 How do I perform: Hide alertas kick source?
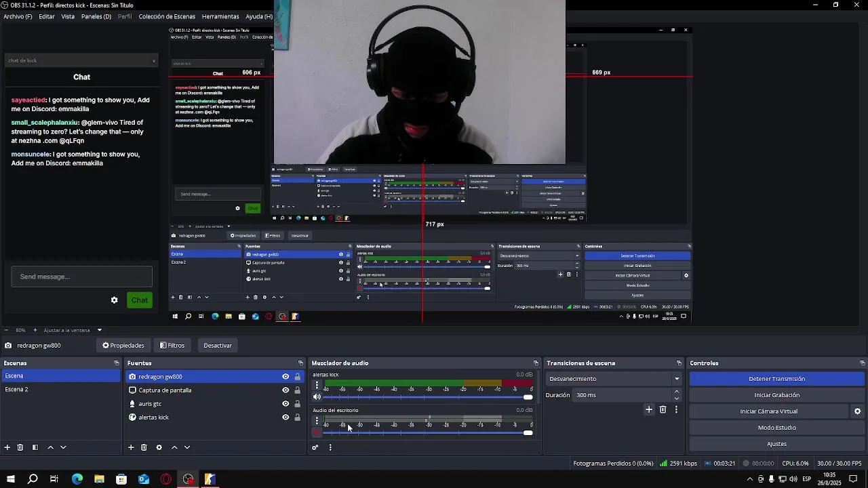point(285,418)
